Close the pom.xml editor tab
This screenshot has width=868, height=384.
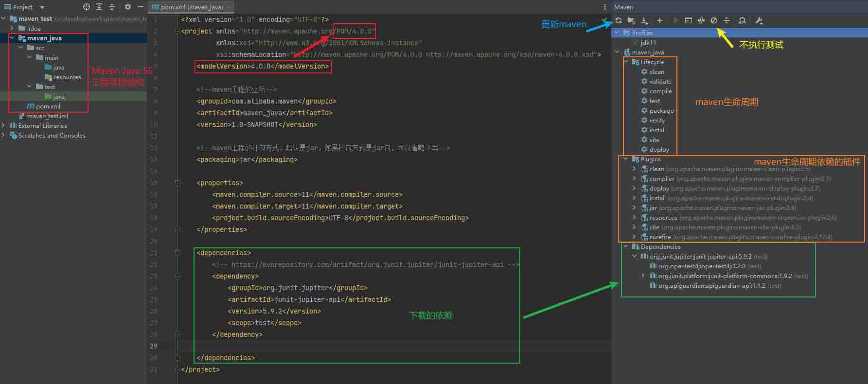(x=229, y=7)
